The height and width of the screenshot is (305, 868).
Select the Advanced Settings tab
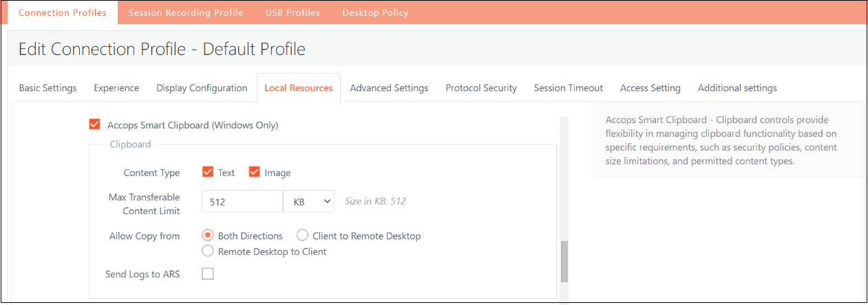pyautogui.click(x=389, y=88)
